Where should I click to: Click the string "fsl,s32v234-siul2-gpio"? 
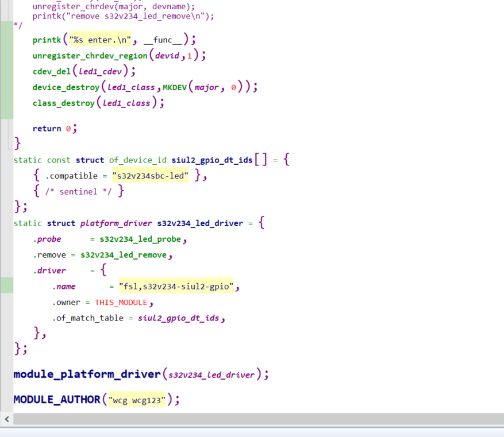pos(176,286)
